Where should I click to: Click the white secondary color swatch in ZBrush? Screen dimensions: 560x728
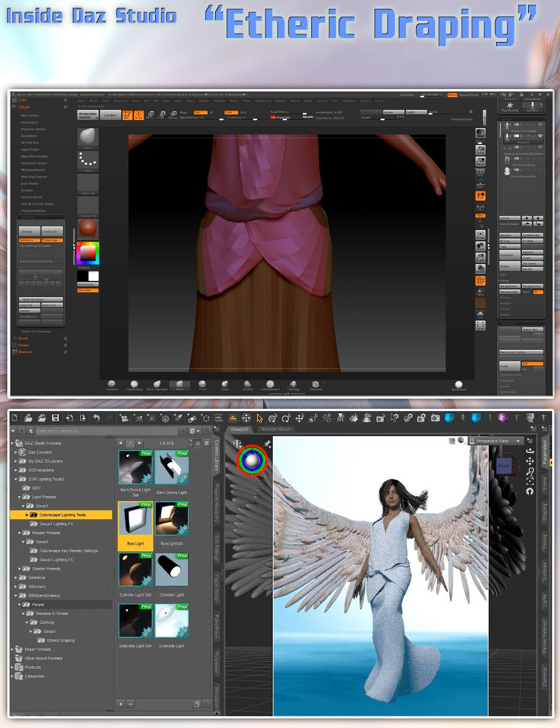pyautogui.click(x=93, y=276)
